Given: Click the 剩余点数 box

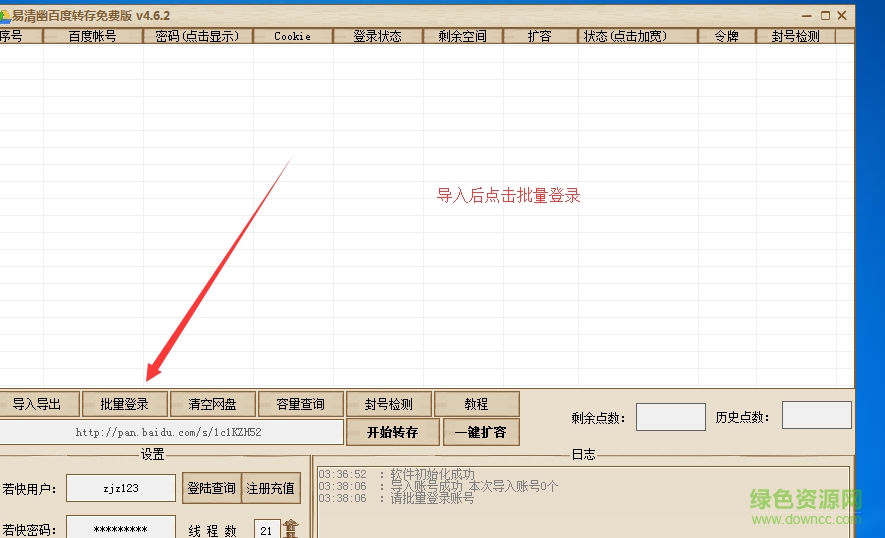Looking at the screenshot, I should [671, 417].
